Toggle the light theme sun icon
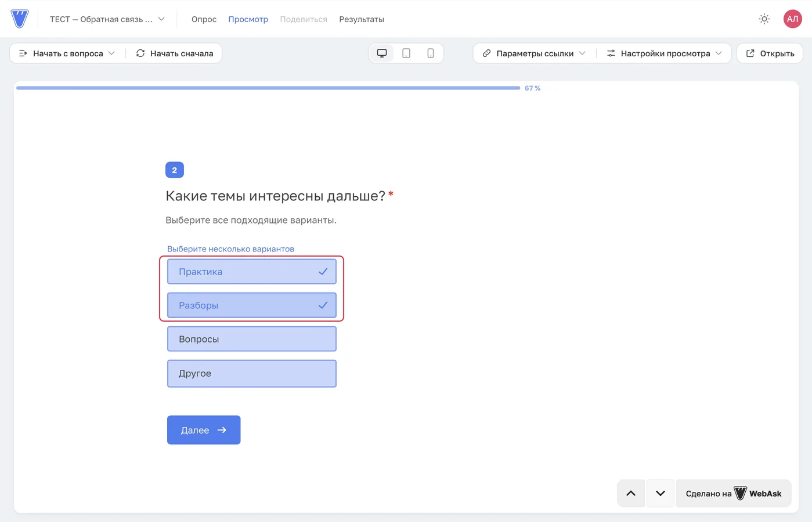812x522 pixels. 764,19
